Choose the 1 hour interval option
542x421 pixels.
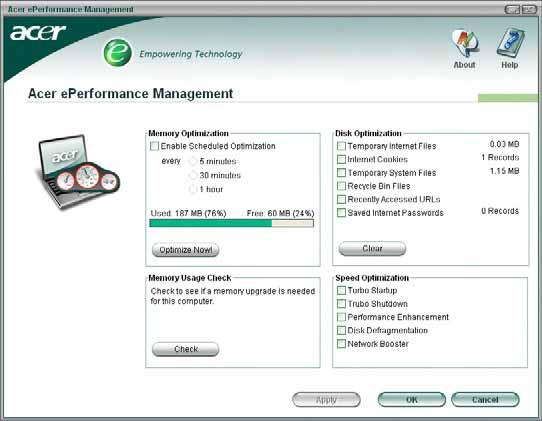point(193,189)
